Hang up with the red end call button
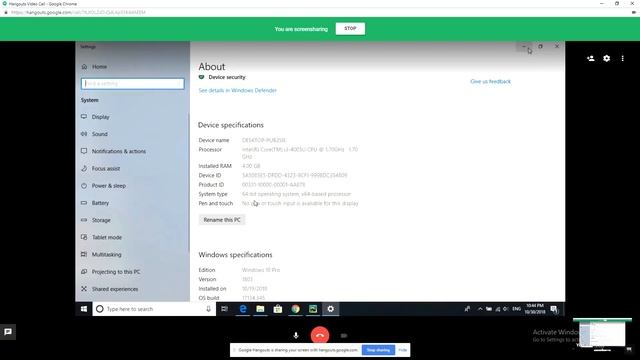 point(320,335)
